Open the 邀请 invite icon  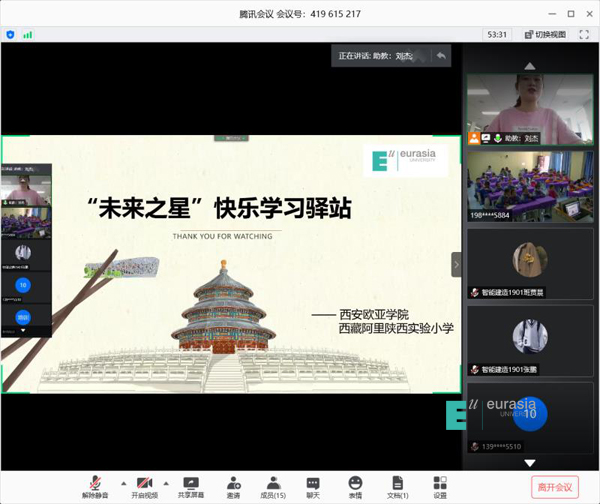coord(233,486)
